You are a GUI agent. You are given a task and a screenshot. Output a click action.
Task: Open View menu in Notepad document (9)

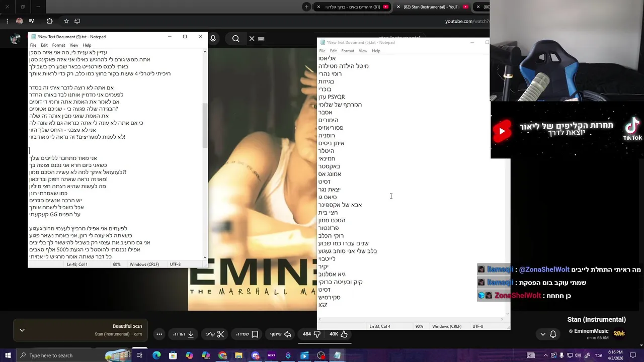(x=74, y=45)
